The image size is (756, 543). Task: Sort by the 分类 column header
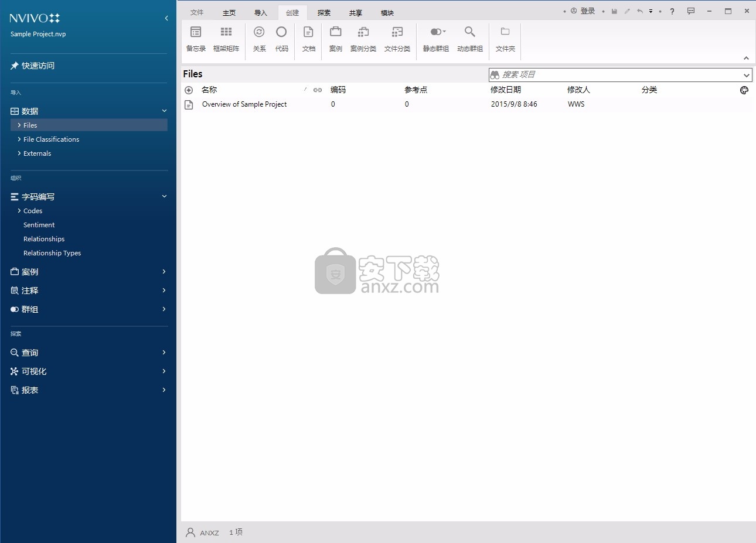(x=649, y=90)
